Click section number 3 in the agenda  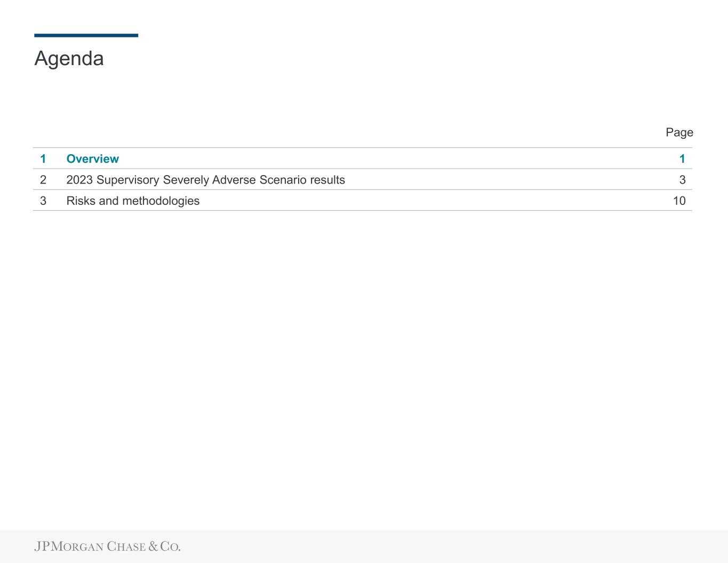43,201
